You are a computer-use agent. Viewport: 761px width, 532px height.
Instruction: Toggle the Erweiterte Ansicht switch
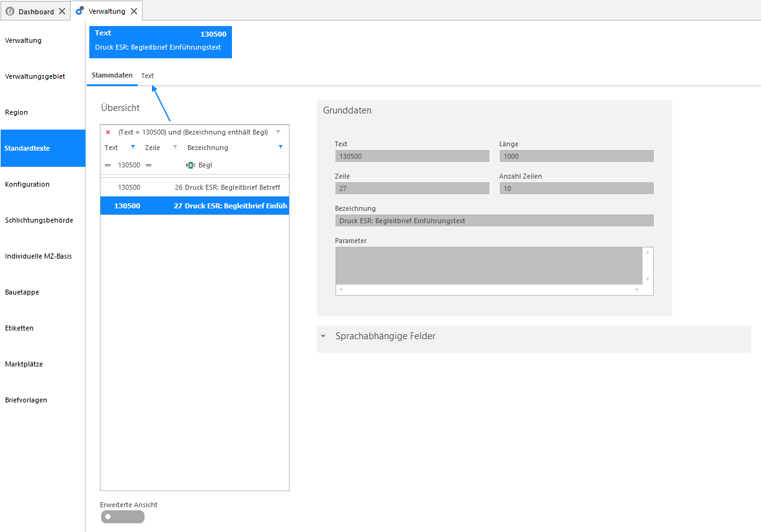tap(123, 516)
